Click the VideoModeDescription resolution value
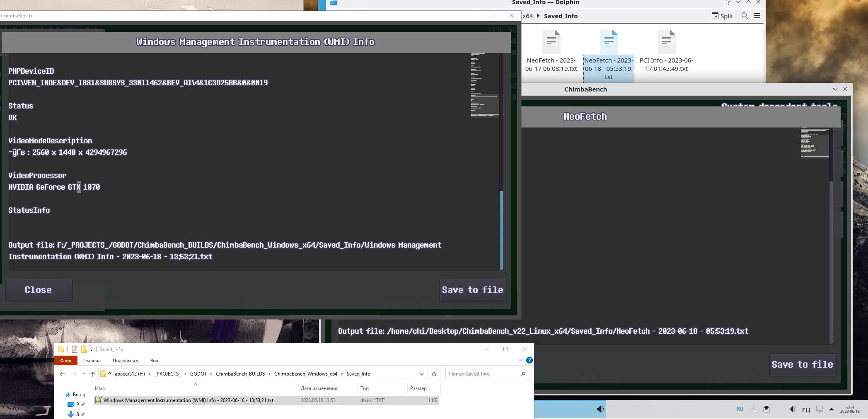Image resolution: width=868 pixels, height=419 pixels. pyautogui.click(x=68, y=152)
